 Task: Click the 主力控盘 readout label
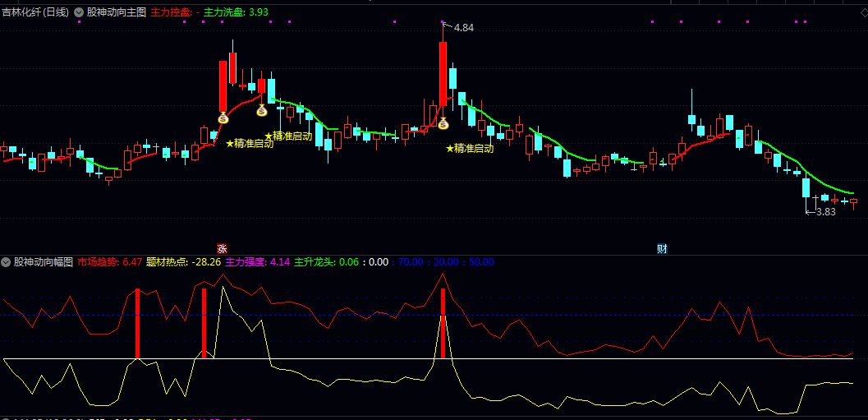point(171,12)
